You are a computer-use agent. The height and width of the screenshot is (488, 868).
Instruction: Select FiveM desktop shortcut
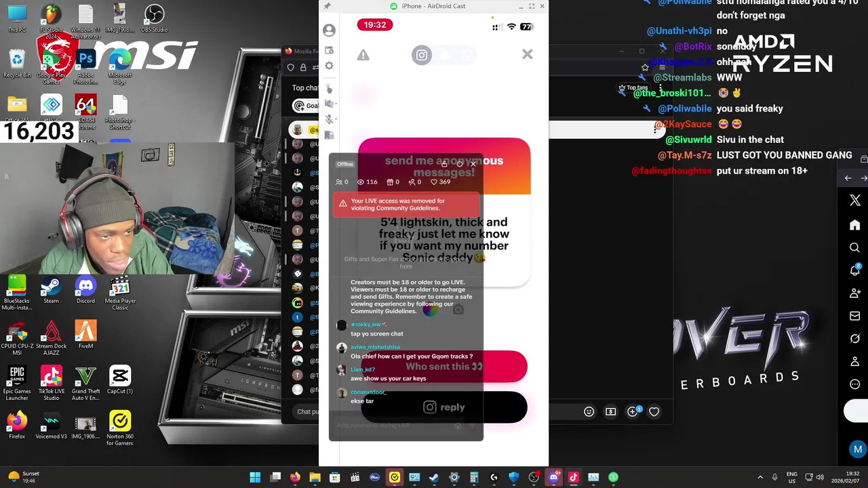85,335
